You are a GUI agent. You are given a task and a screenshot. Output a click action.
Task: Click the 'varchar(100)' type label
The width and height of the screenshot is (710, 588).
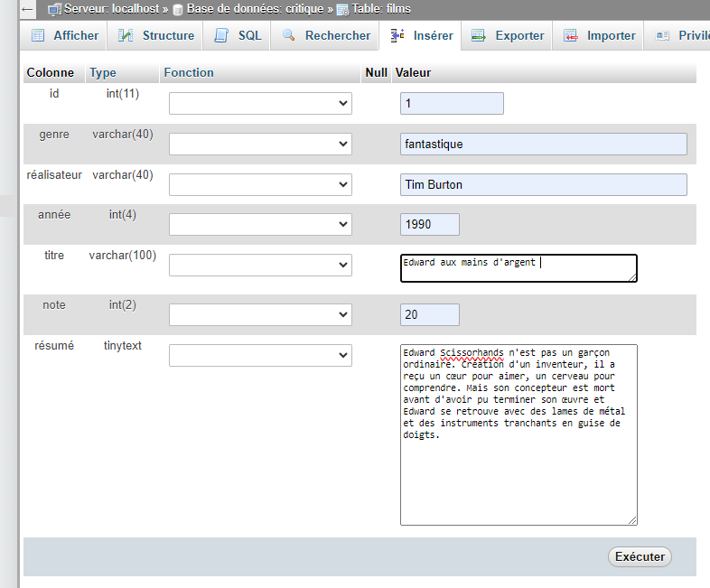(x=122, y=256)
